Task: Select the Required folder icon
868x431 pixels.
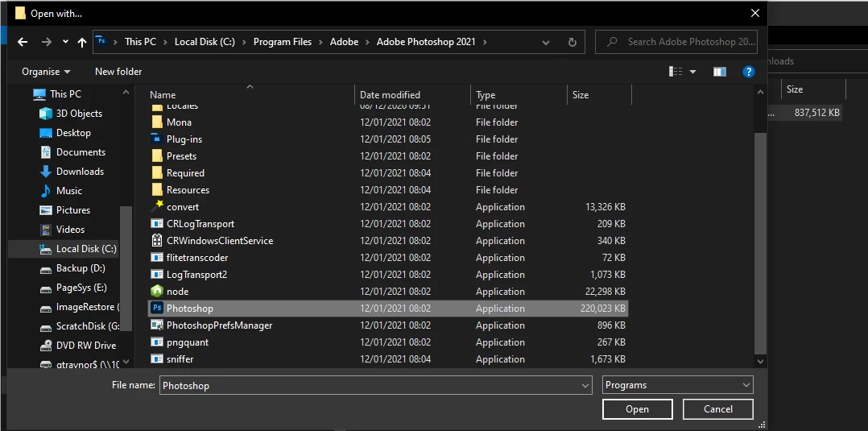Action: click(157, 173)
